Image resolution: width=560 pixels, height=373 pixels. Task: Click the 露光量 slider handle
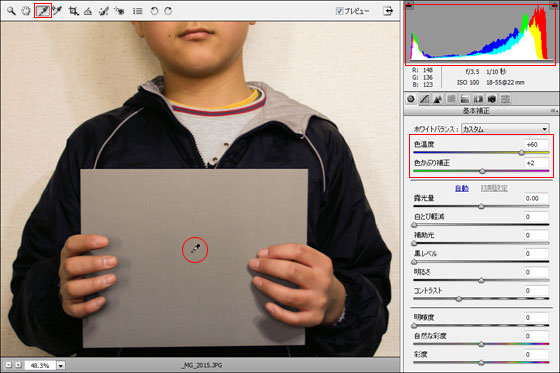[x=481, y=206]
